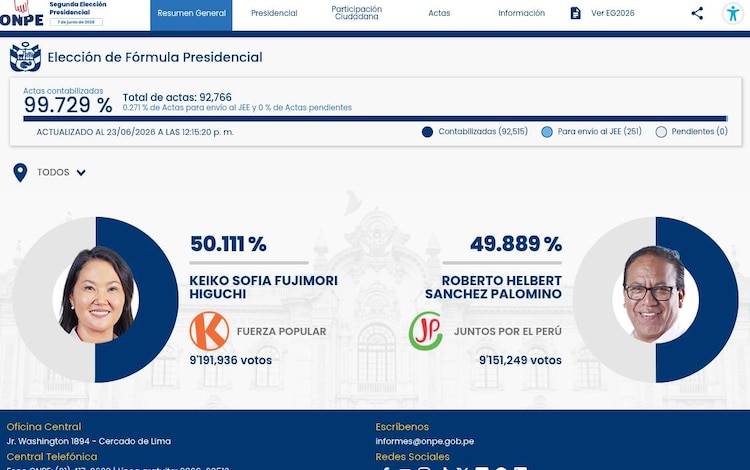This screenshot has height=470, width=750.
Task: Click the Pendientes (0) legend label
Action: click(x=699, y=131)
